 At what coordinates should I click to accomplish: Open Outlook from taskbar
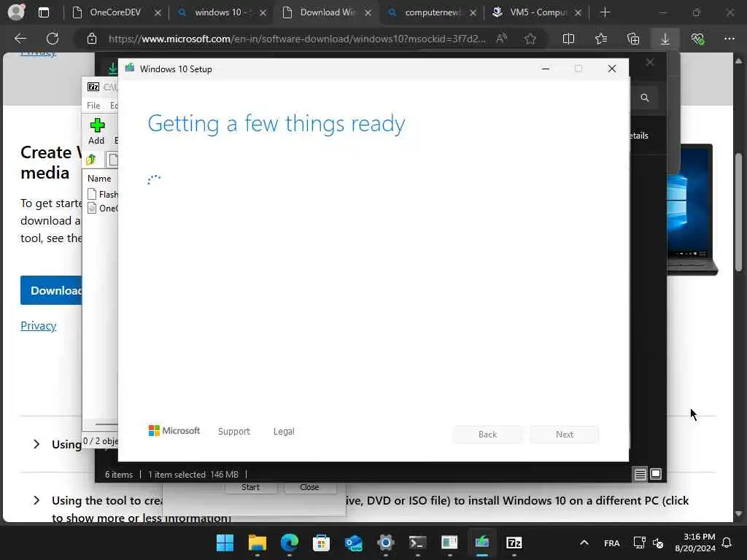(354, 542)
